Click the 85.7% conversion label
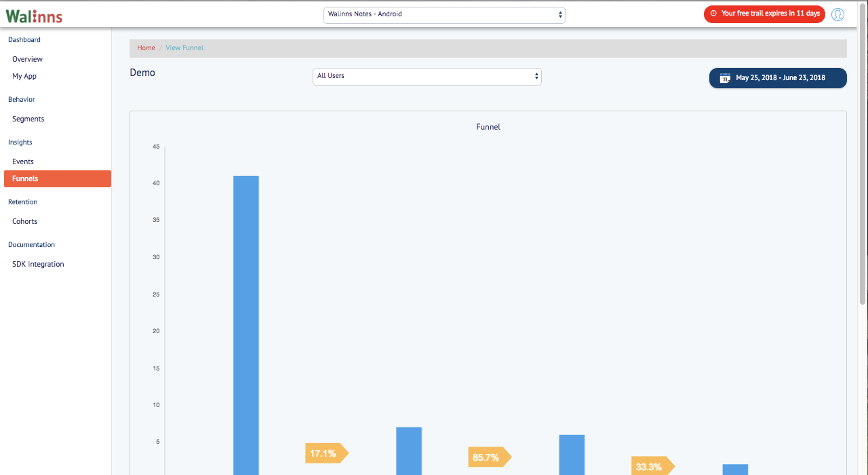 pyautogui.click(x=490, y=457)
